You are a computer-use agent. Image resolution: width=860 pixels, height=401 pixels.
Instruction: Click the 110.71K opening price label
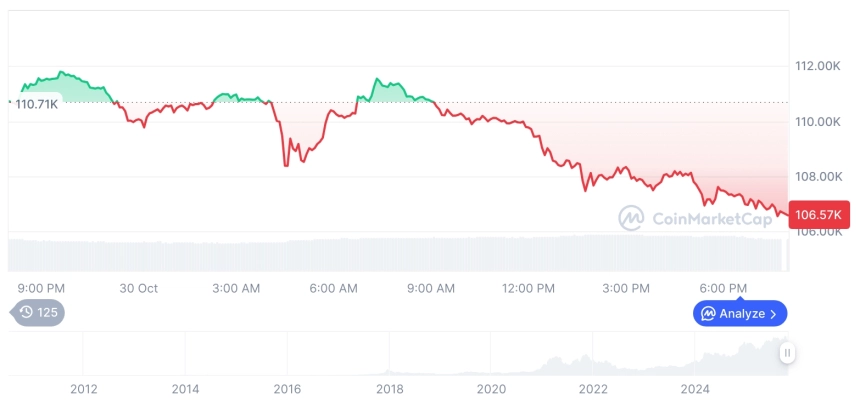point(36,102)
